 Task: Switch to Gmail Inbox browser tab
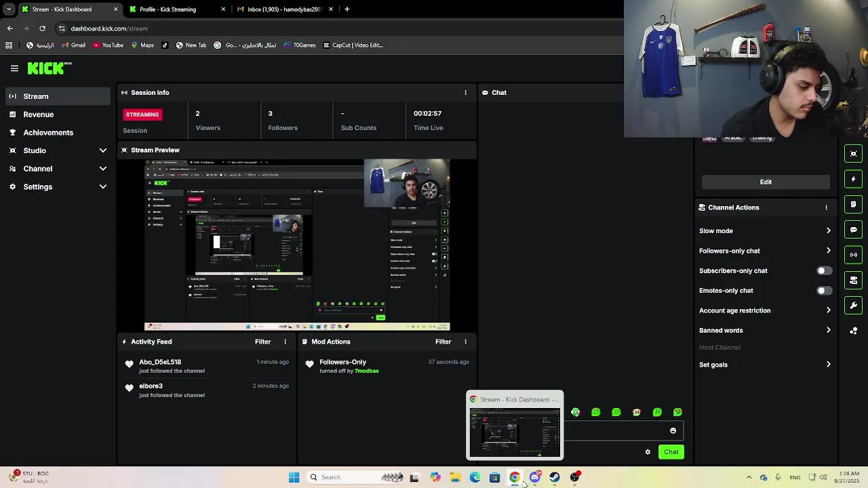tap(285, 9)
